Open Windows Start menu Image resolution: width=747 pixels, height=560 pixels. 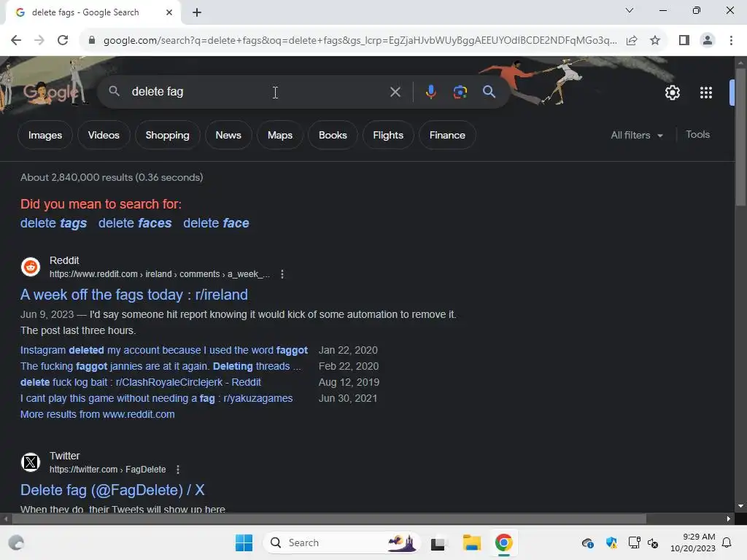pos(244,542)
